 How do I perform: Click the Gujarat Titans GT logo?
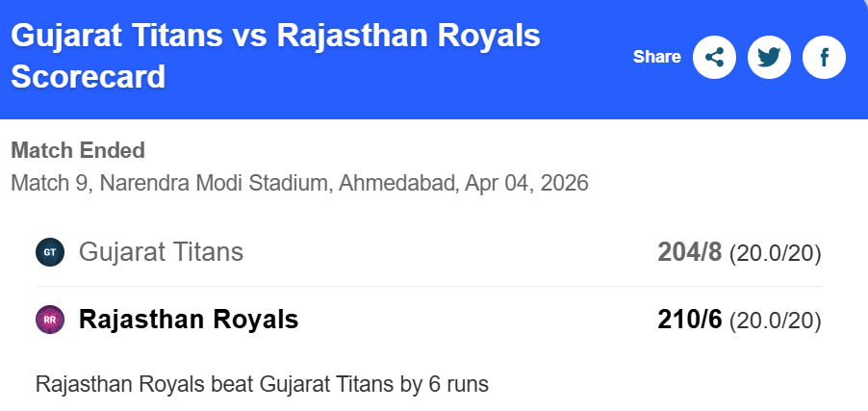pos(50,253)
